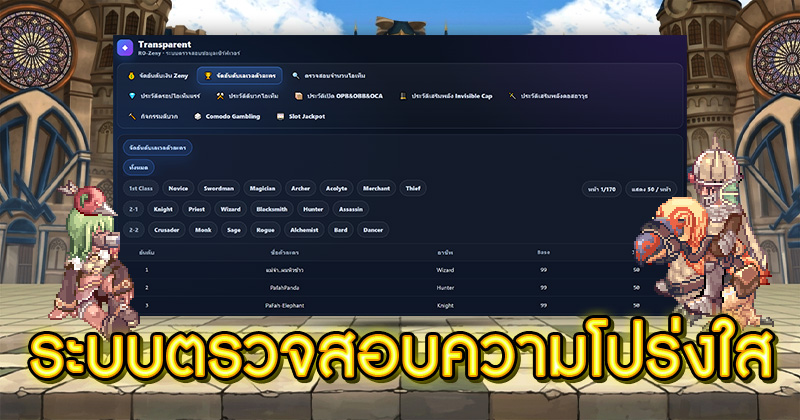Click the icon beside Invisible Cap

point(403,96)
